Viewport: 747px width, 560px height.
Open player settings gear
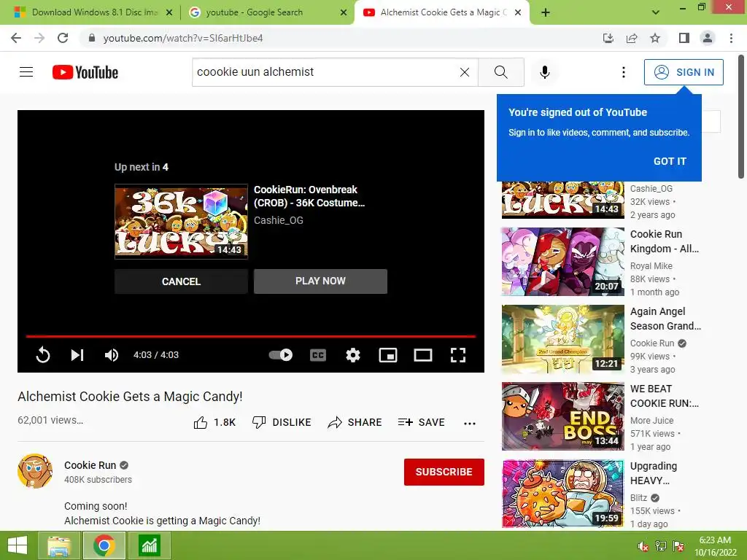353,355
